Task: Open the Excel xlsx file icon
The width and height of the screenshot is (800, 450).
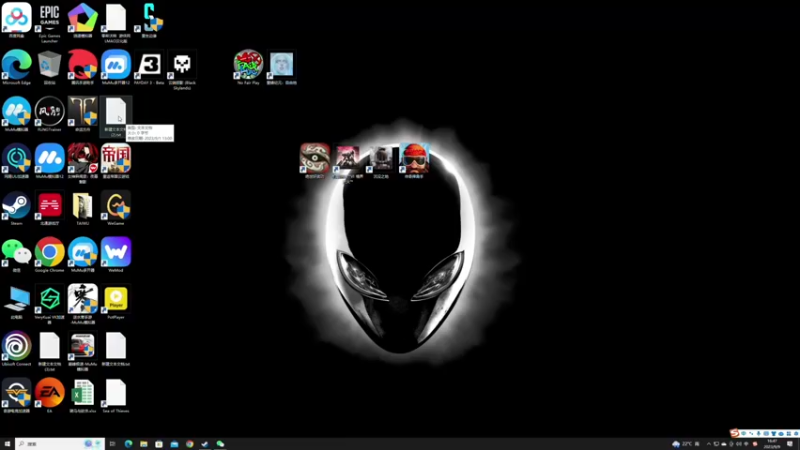Action: coord(83,395)
